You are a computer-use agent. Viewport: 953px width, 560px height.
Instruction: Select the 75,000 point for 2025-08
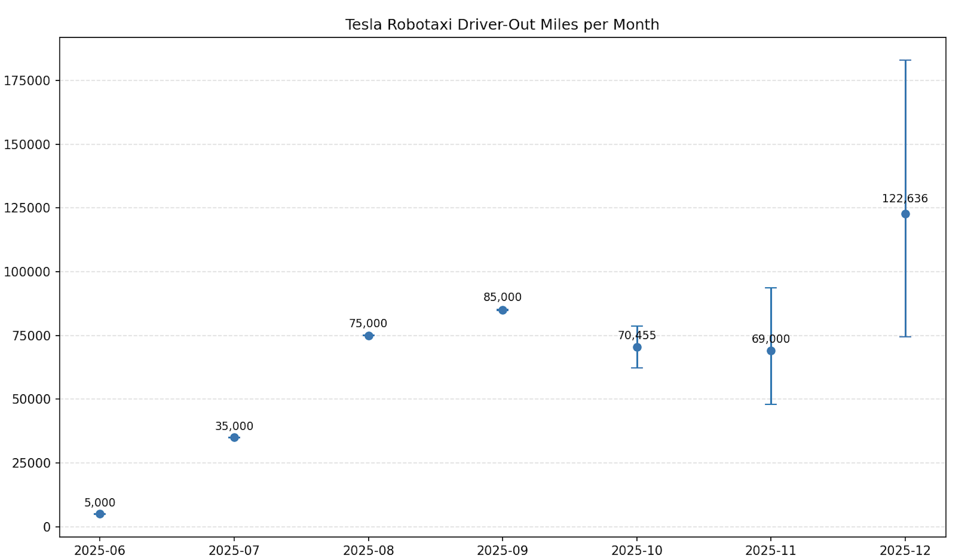368,336
